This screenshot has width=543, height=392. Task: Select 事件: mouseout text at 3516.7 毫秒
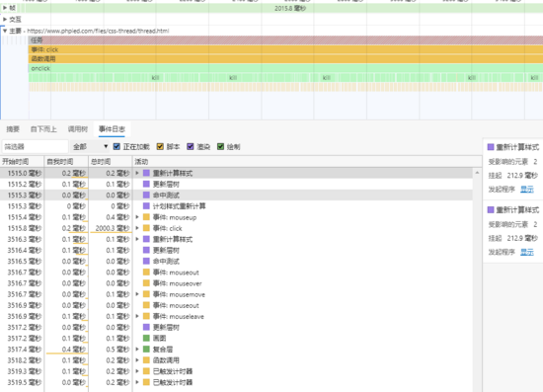[176, 273]
